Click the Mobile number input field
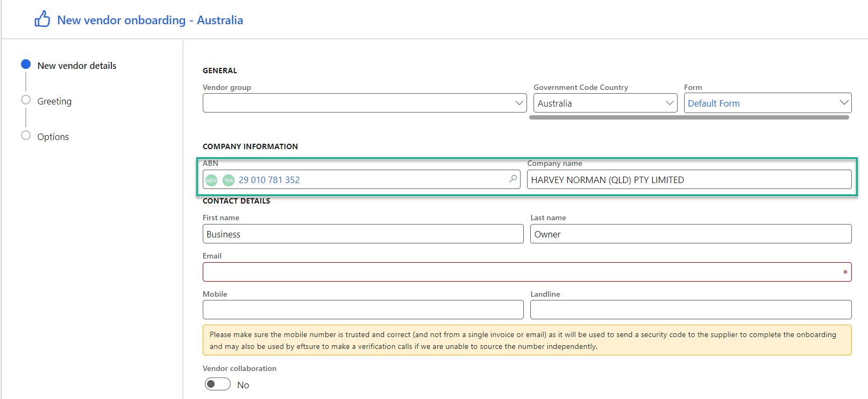Image resolution: width=868 pixels, height=399 pixels. [363, 310]
